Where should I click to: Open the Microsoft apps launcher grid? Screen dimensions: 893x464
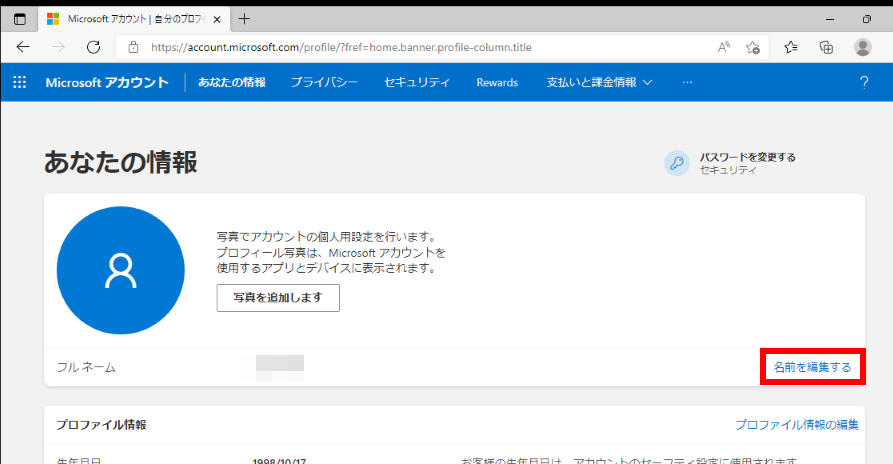19,83
